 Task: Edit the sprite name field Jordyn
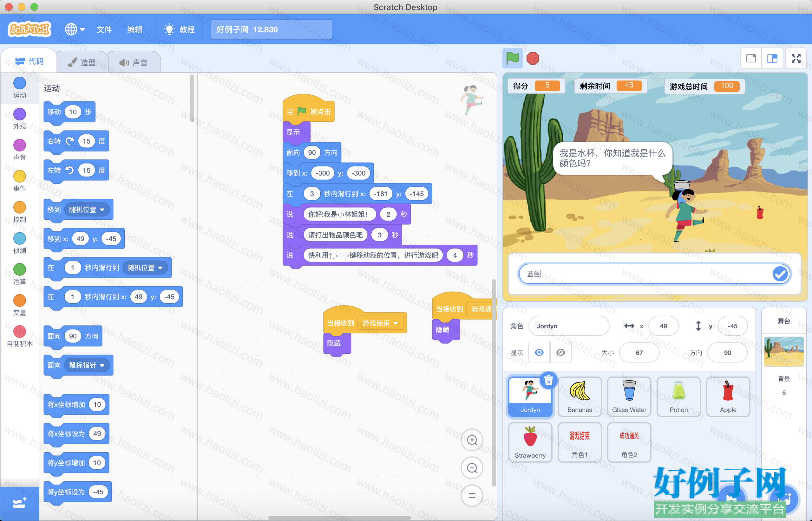pyautogui.click(x=569, y=326)
